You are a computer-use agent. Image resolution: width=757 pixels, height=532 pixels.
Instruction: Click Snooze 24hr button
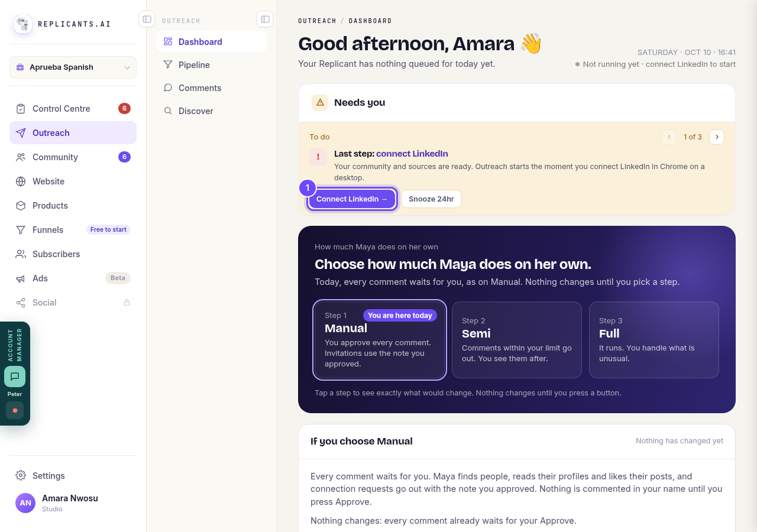[431, 199]
